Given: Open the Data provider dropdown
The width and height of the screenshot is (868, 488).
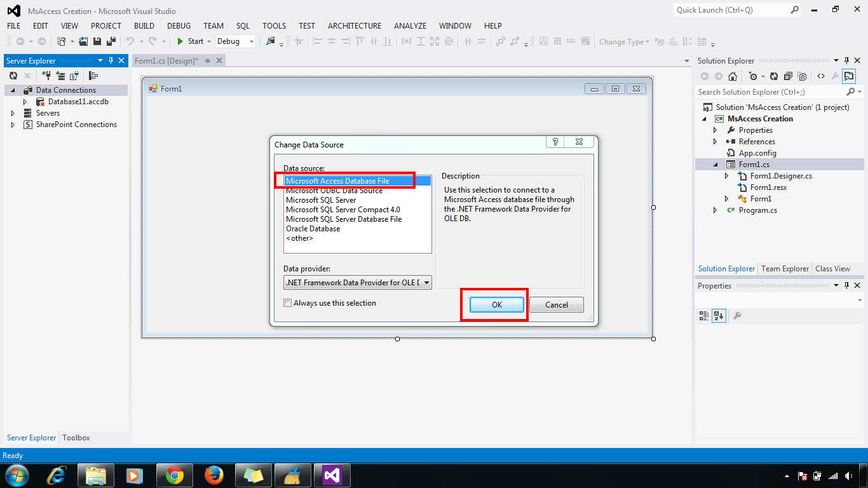Looking at the screenshot, I should pyautogui.click(x=426, y=281).
